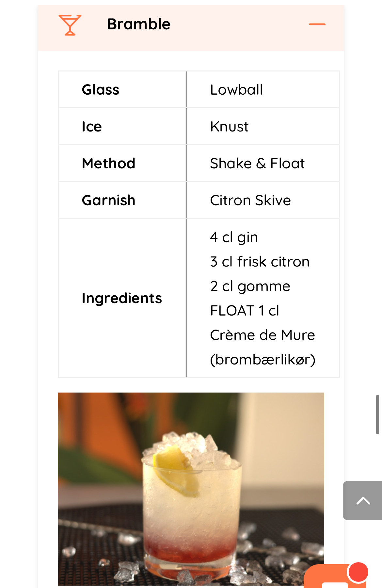Select the Shake & Float method text
The width and height of the screenshot is (382, 588).
pyautogui.click(x=257, y=163)
